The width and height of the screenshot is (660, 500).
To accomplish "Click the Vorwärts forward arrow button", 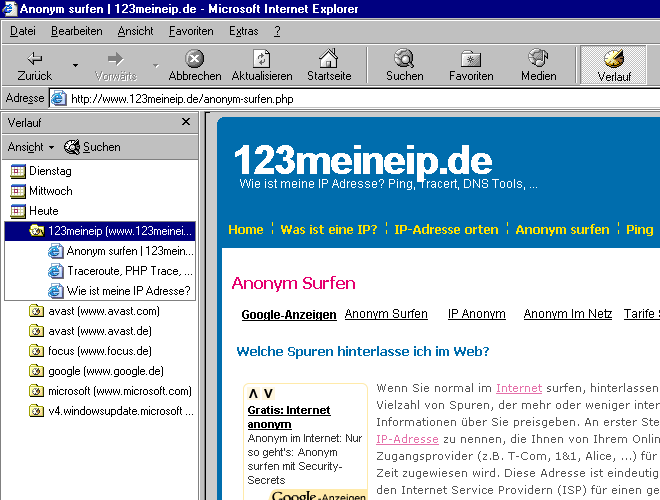I will [115, 65].
